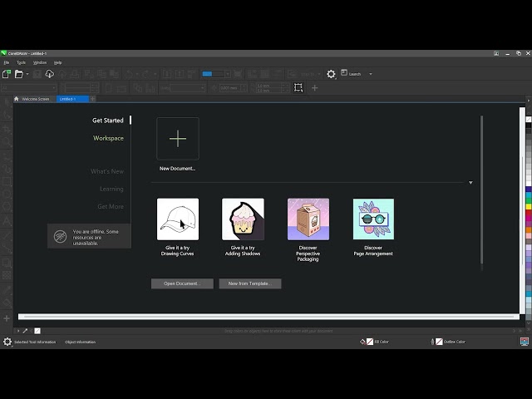Viewport: 532px width, 399px height.
Task: Click color proofing icon in status bar
Action: [x=525, y=342]
